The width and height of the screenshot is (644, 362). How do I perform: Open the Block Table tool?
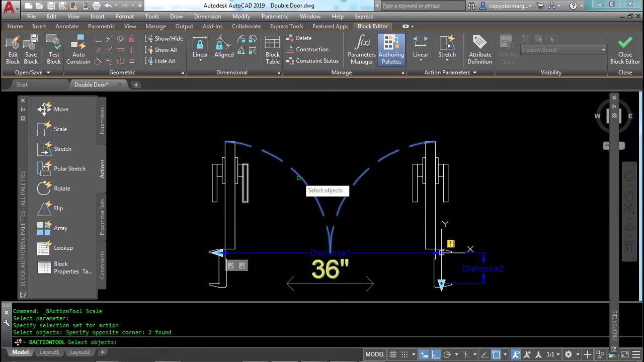[x=273, y=50]
